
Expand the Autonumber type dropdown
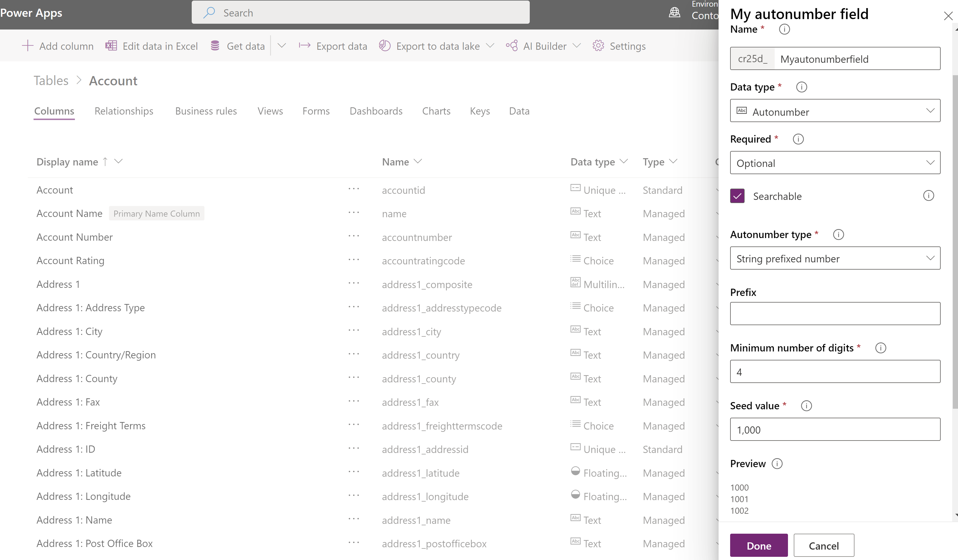(x=835, y=259)
